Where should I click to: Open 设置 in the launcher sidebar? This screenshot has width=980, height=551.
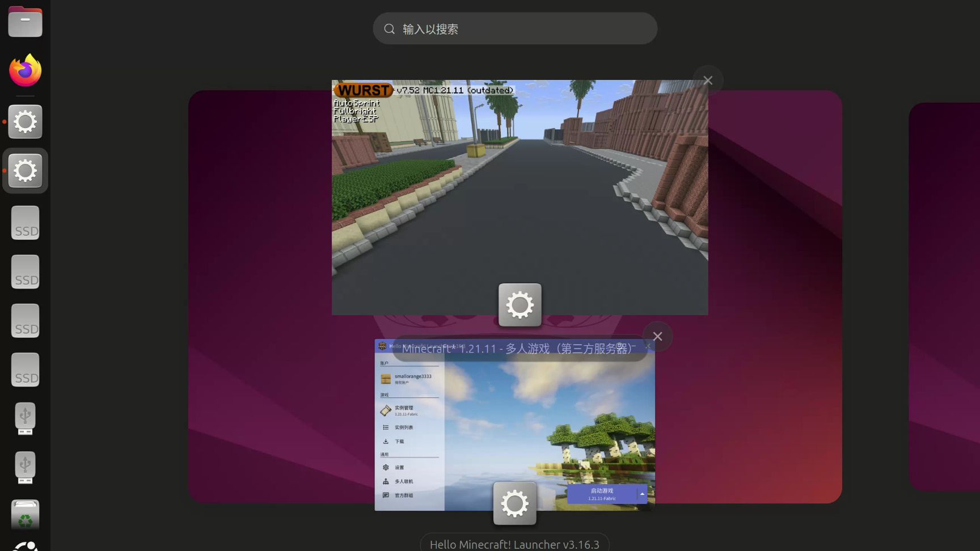point(409,468)
